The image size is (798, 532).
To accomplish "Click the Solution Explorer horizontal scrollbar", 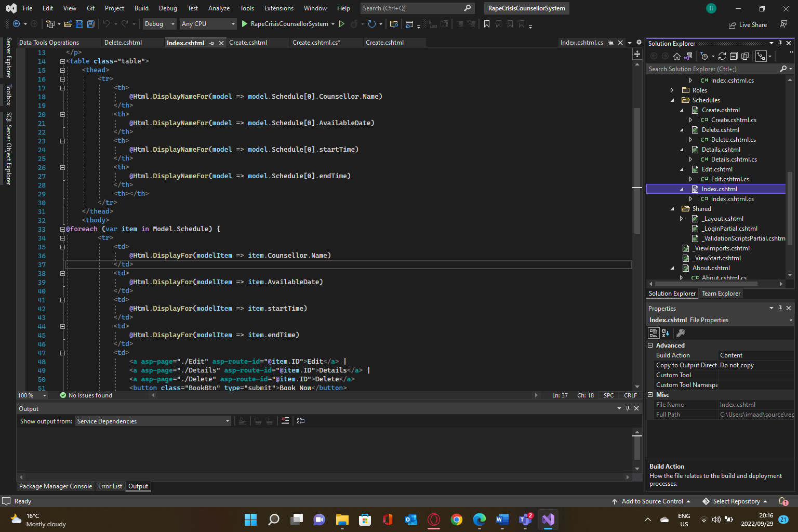I will 707,284.
